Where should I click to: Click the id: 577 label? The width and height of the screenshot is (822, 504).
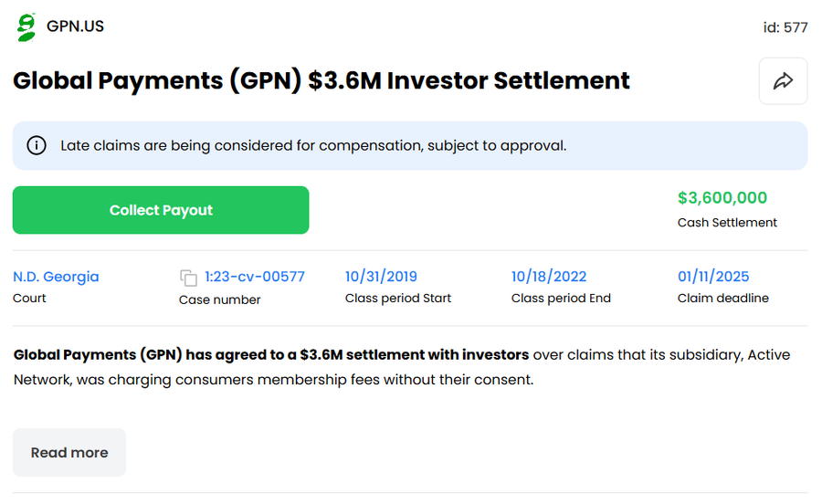785,27
